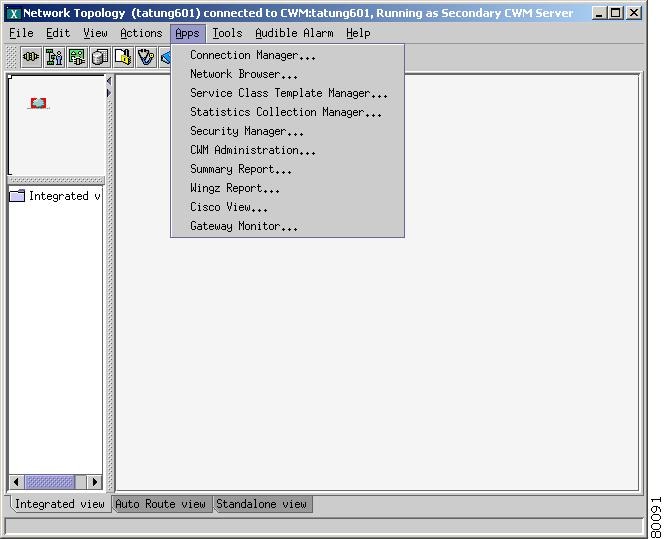Choose Network Browser menu entry
This screenshot has height=539, width=665.
(288, 74)
